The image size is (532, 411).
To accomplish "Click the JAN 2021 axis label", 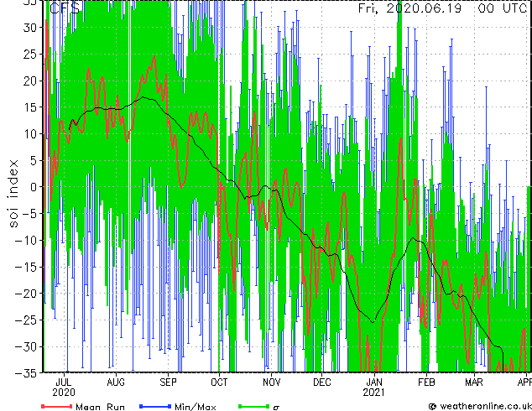I will point(374,388).
